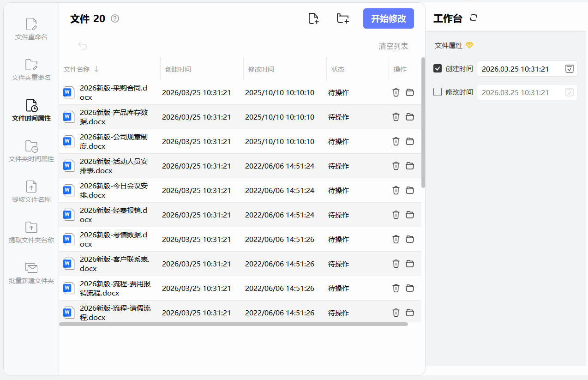Viewport: 588px width, 380px height.
Task: Open folder of 产品库存数据.docx
Action: click(410, 117)
